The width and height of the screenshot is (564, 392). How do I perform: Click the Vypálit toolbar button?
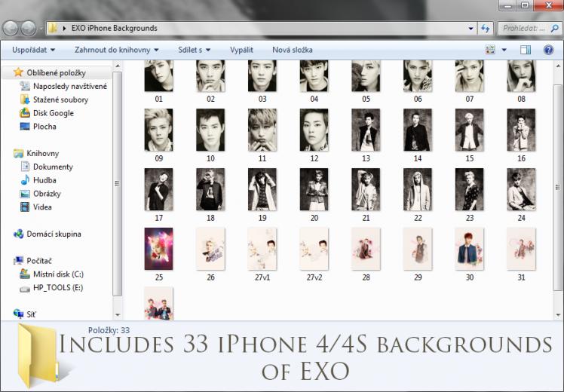241,50
